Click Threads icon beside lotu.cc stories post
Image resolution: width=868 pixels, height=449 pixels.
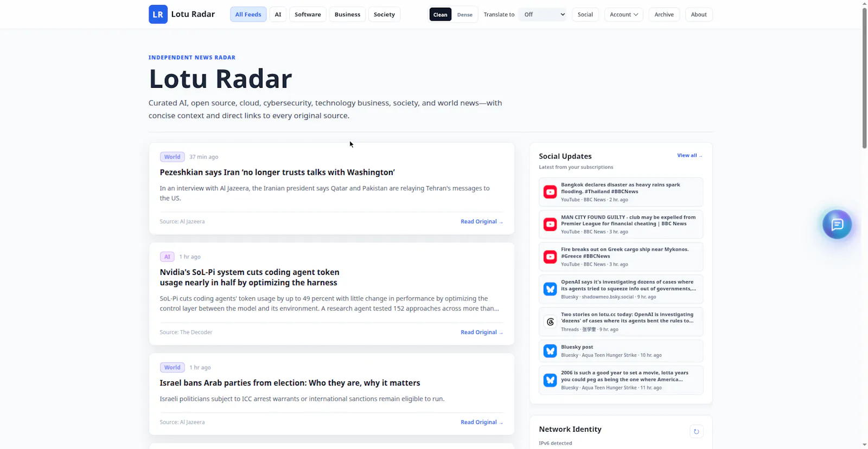[550, 322]
